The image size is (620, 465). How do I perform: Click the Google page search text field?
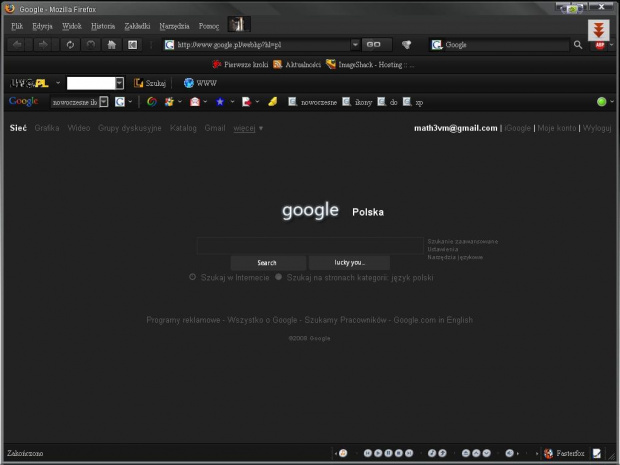[310, 246]
